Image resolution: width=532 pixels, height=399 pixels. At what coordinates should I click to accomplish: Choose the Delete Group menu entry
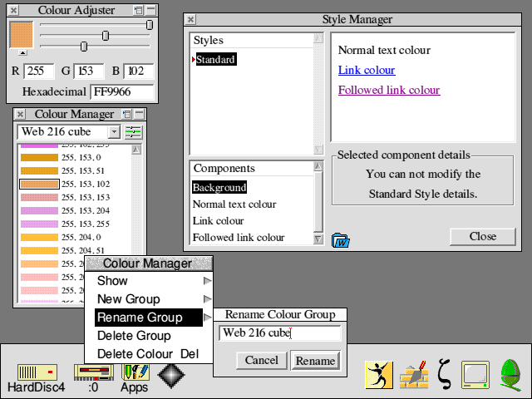point(149,336)
